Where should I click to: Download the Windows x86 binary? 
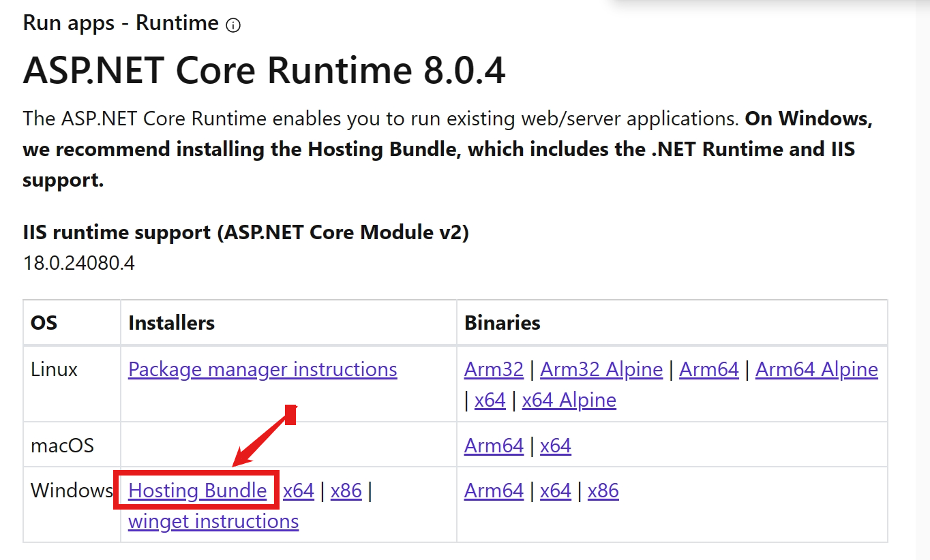click(603, 490)
